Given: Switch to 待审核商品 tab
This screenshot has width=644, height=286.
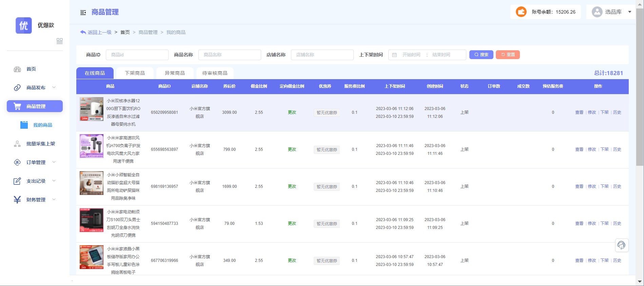Looking at the screenshot, I should click(215, 73).
